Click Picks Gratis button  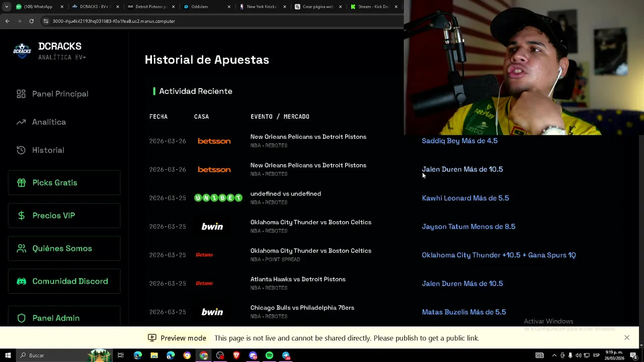[64, 183]
